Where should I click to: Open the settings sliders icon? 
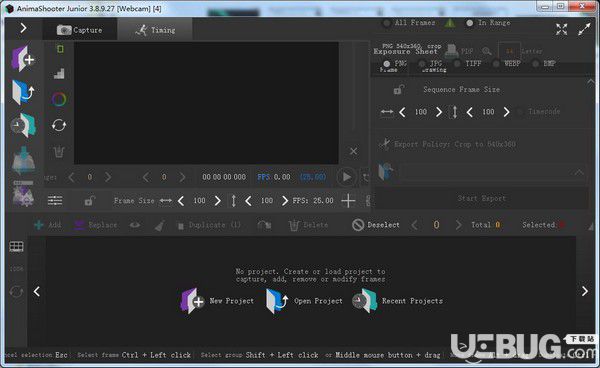coord(55,200)
